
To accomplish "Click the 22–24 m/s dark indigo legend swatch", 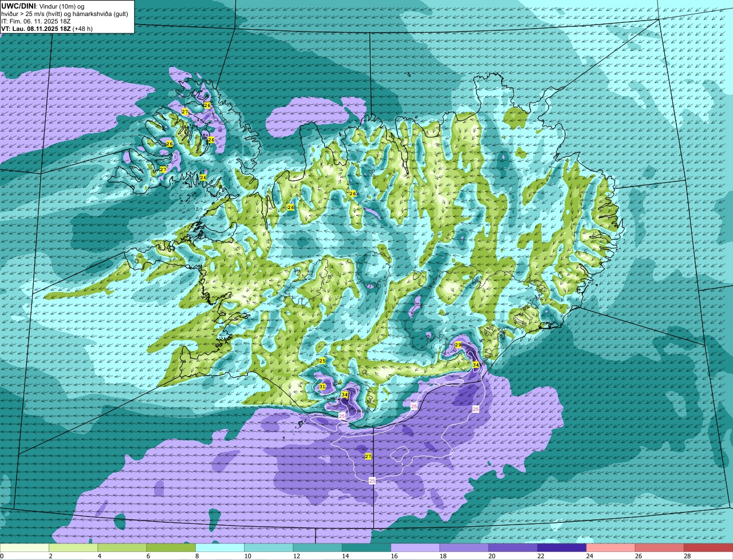I will click(562, 548).
